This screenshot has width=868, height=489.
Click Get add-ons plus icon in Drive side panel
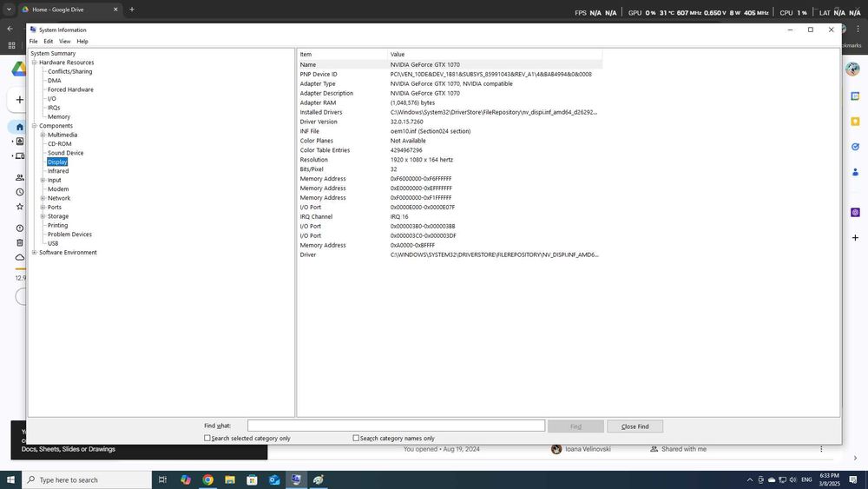coord(855,238)
